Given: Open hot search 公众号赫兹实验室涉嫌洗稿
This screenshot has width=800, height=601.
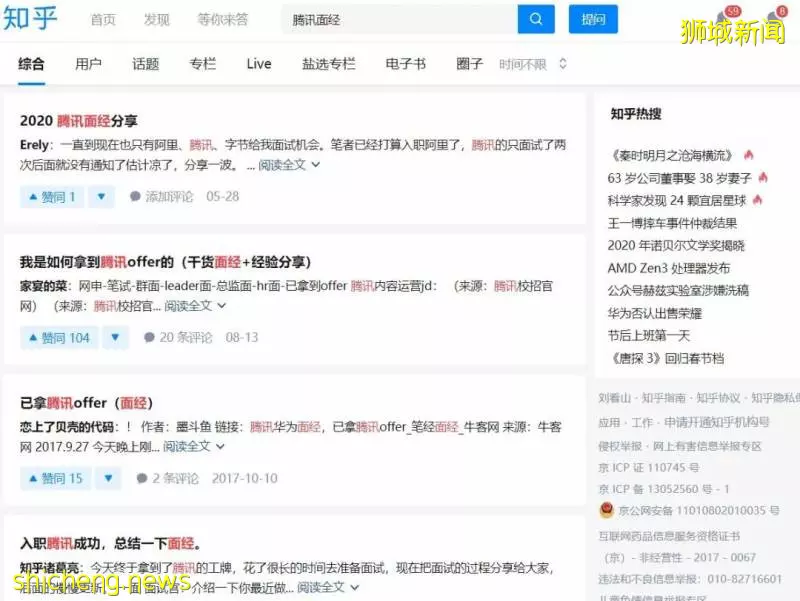Looking at the screenshot, I should click(x=678, y=290).
